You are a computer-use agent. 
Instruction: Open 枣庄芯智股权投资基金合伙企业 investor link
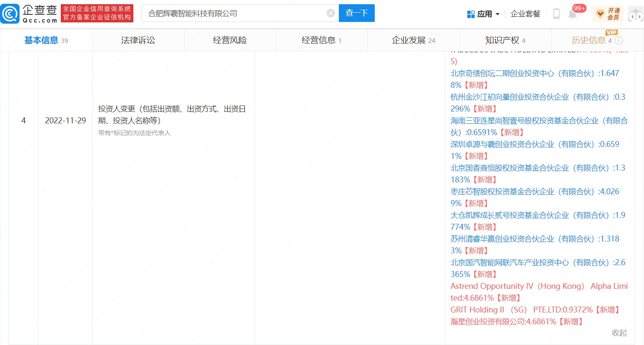502,192
